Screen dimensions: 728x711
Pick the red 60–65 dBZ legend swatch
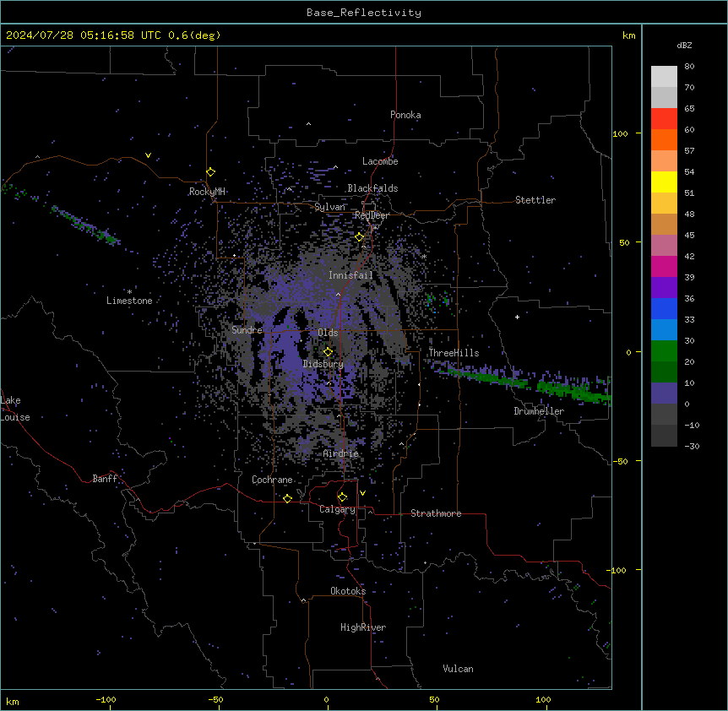(664, 119)
